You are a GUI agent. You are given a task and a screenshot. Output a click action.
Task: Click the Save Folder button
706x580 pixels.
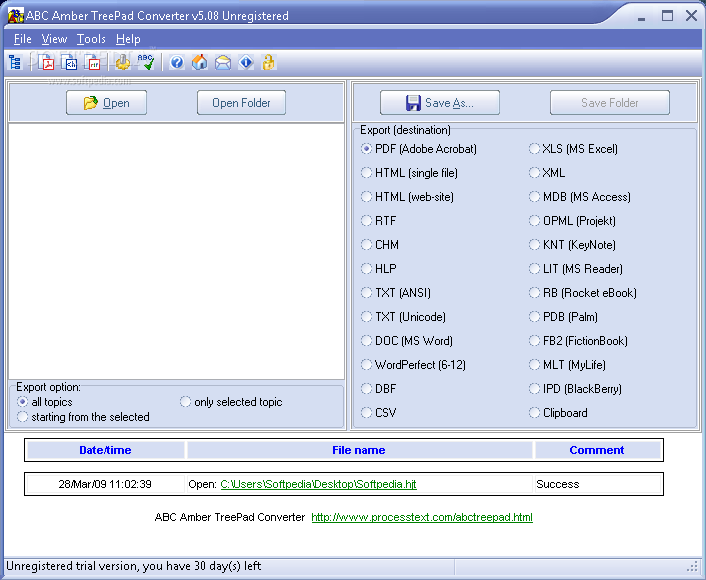(x=610, y=103)
